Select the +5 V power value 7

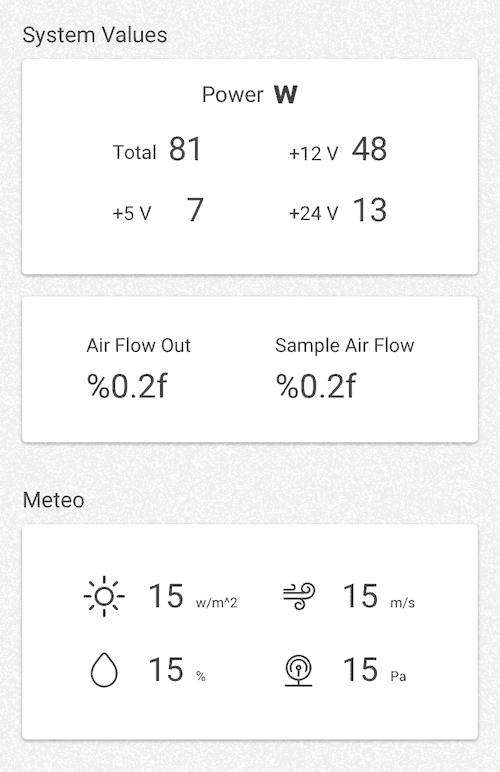[x=195, y=210]
